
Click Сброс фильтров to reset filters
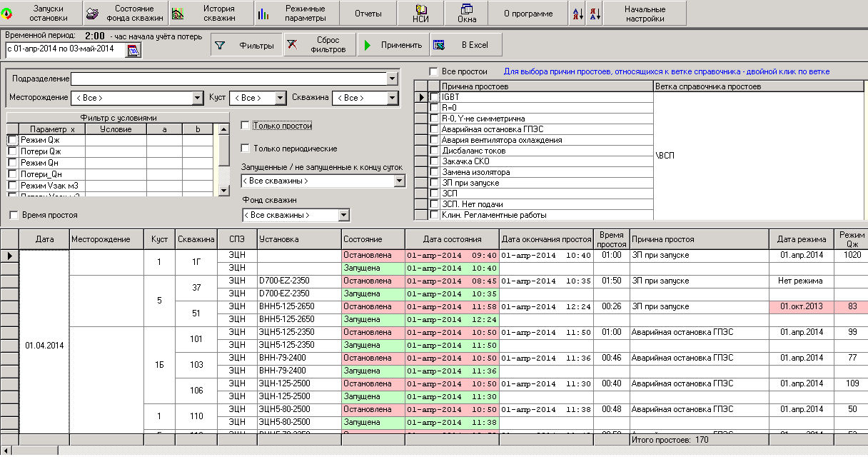click(x=319, y=45)
